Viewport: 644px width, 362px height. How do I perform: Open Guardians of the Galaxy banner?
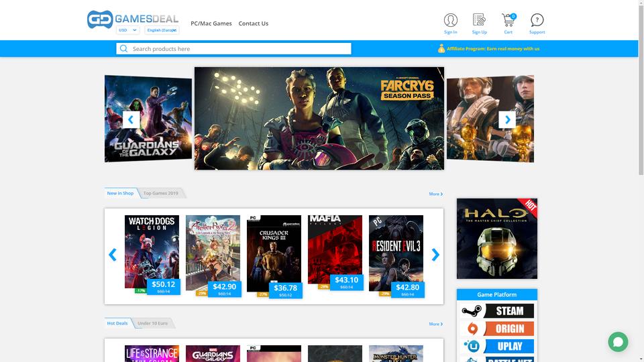coord(148,119)
